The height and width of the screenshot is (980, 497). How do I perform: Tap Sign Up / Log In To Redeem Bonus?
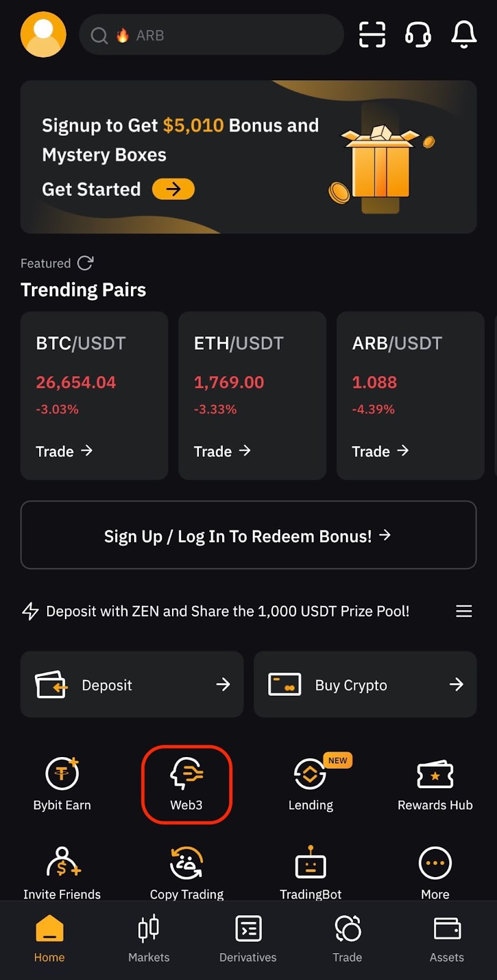(248, 535)
